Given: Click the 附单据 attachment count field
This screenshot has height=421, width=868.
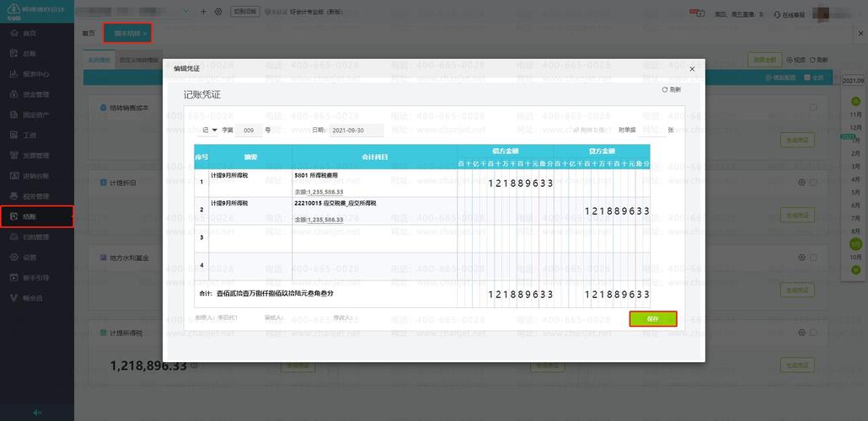Looking at the screenshot, I should (652, 131).
